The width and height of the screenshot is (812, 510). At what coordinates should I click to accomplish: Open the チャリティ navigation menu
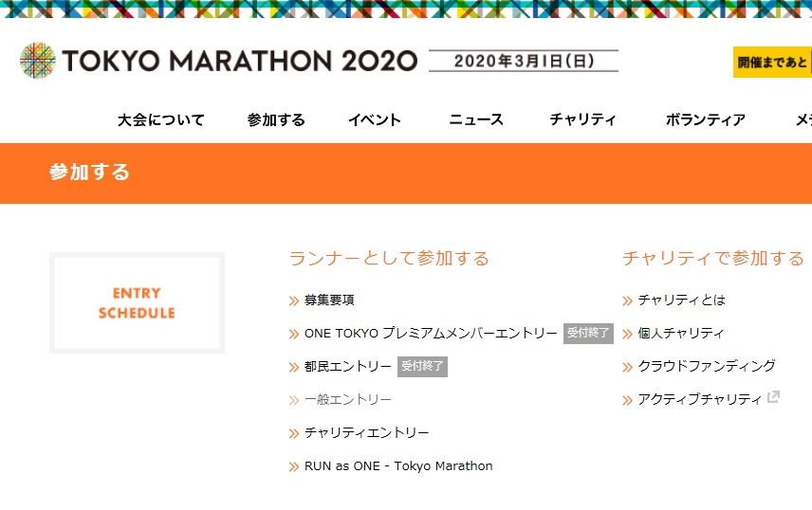point(582,119)
